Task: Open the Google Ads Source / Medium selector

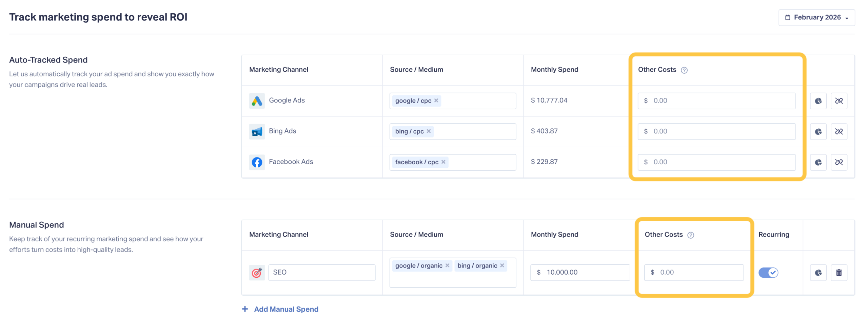Action: click(477, 101)
